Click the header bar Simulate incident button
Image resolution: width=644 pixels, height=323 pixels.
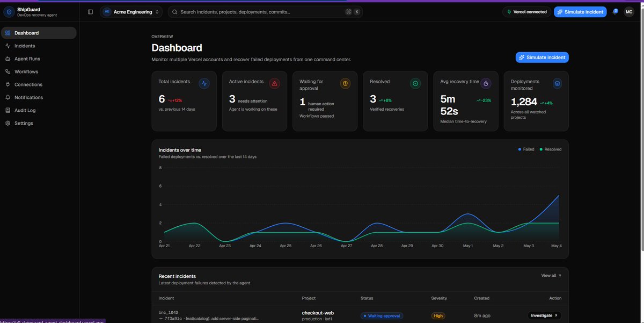(x=580, y=12)
